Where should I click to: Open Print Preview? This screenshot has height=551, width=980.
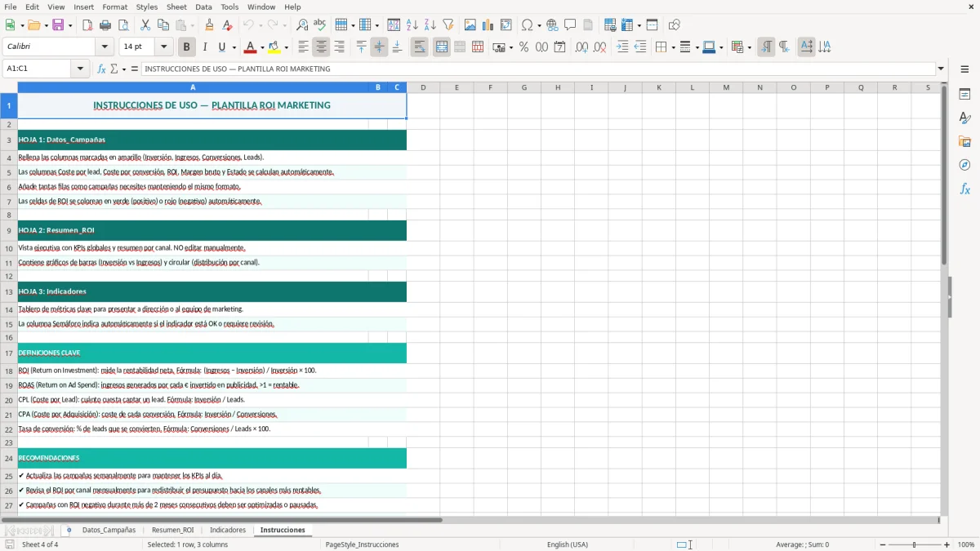click(123, 25)
